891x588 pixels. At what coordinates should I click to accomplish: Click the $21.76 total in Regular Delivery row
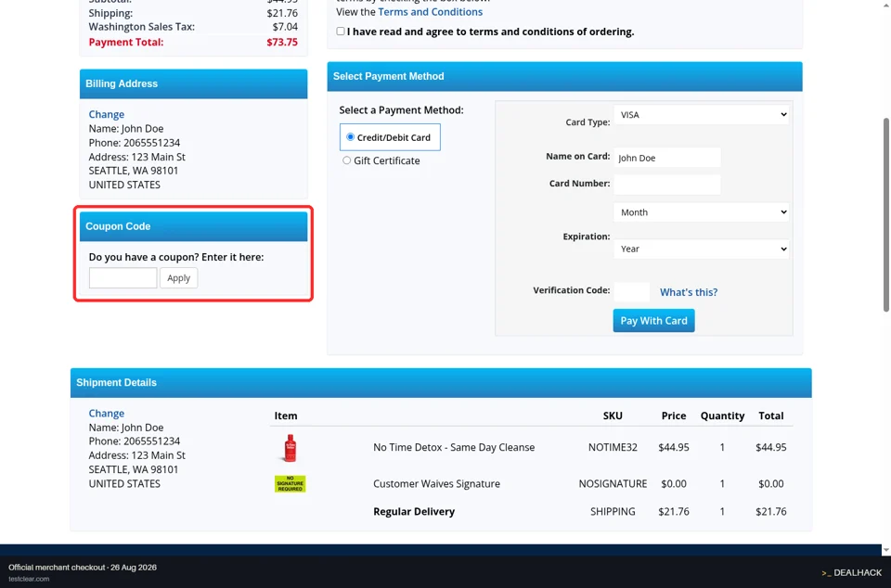coord(770,511)
